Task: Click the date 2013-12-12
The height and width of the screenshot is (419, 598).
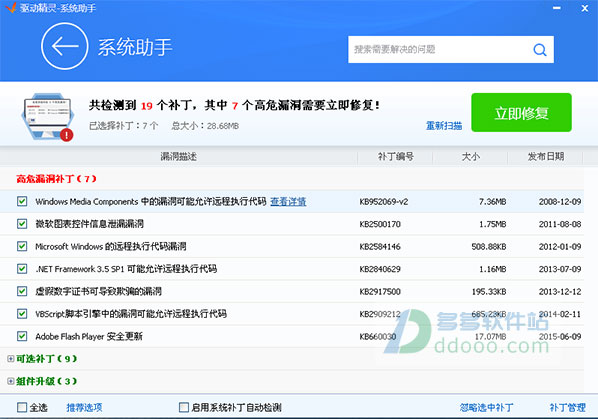Action: [x=560, y=292]
